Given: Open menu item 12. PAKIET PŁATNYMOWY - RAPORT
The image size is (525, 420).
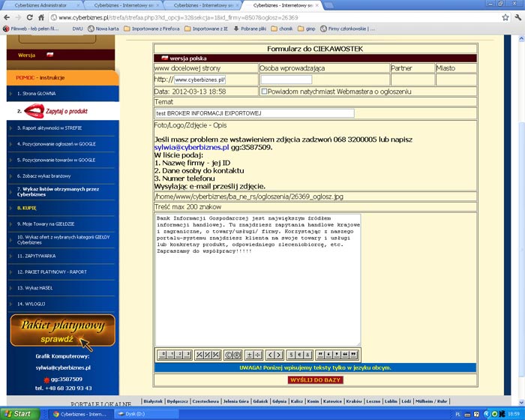Looking at the screenshot, I should 51,271.
